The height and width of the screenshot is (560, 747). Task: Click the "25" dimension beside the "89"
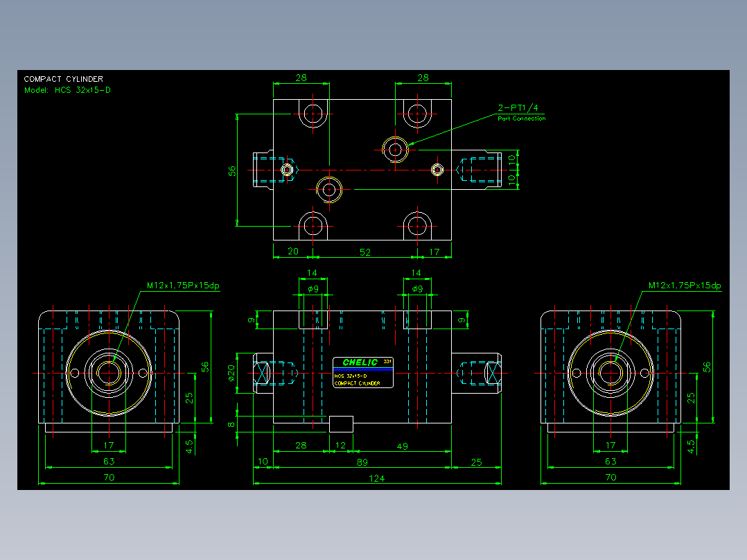click(477, 462)
